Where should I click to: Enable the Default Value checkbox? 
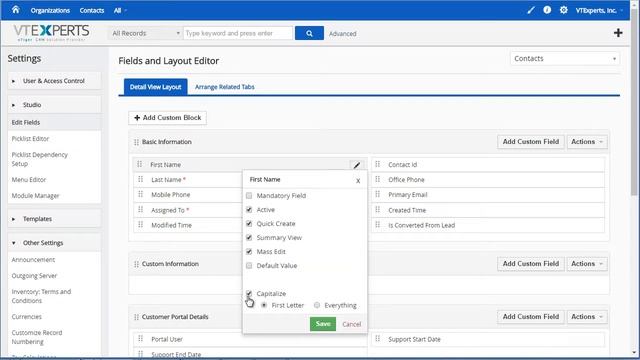pyautogui.click(x=249, y=266)
